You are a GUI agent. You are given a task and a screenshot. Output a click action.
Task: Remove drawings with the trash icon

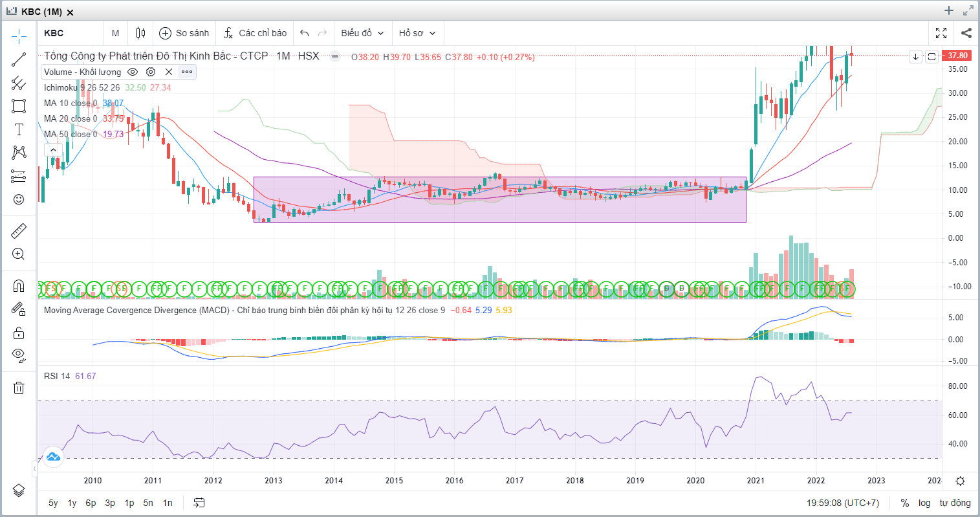coord(19,388)
